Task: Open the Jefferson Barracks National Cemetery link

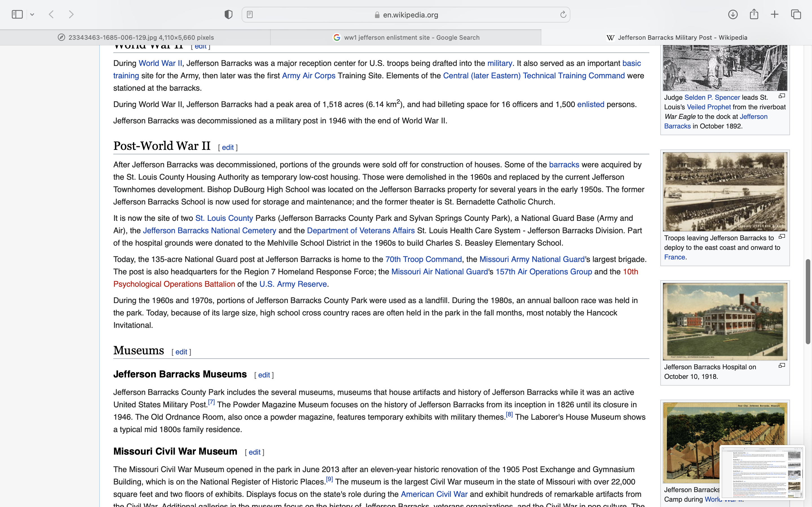Action: (x=209, y=231)
